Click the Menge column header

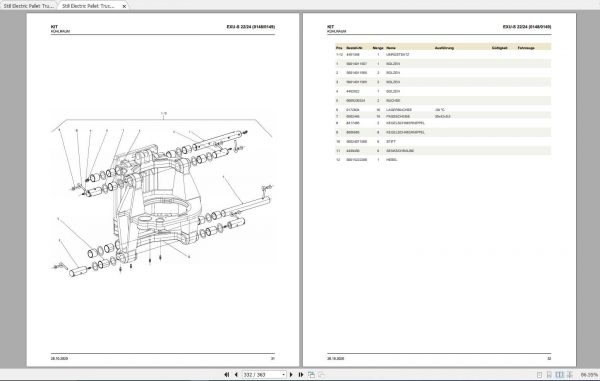[x=378, y=48]
